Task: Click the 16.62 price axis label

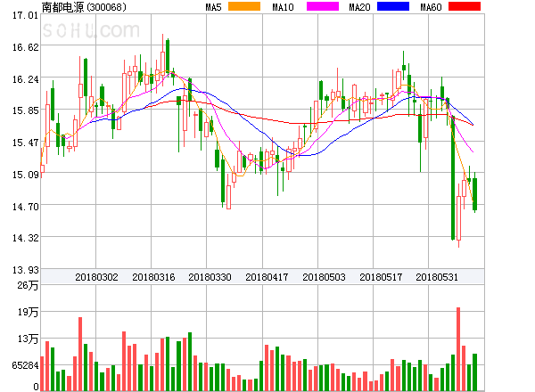Action: 25,47
